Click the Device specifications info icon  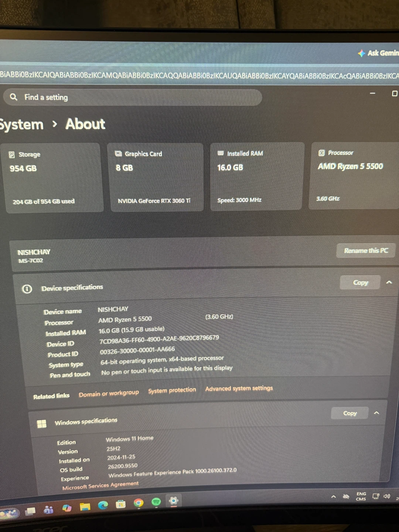27,289
